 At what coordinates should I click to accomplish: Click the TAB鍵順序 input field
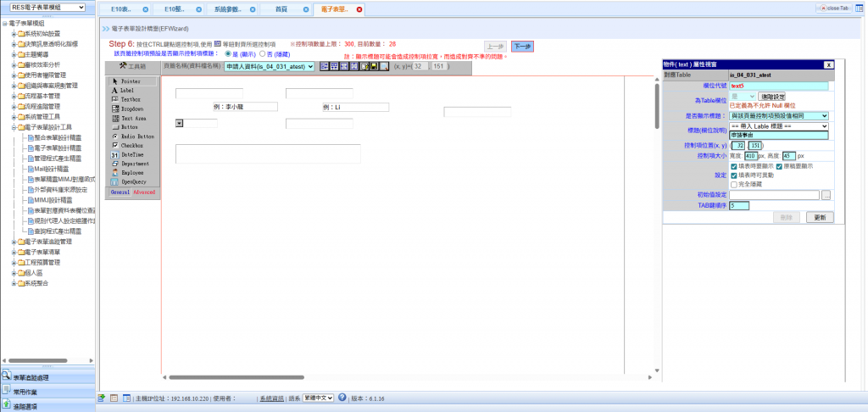(x=739, y=205)
